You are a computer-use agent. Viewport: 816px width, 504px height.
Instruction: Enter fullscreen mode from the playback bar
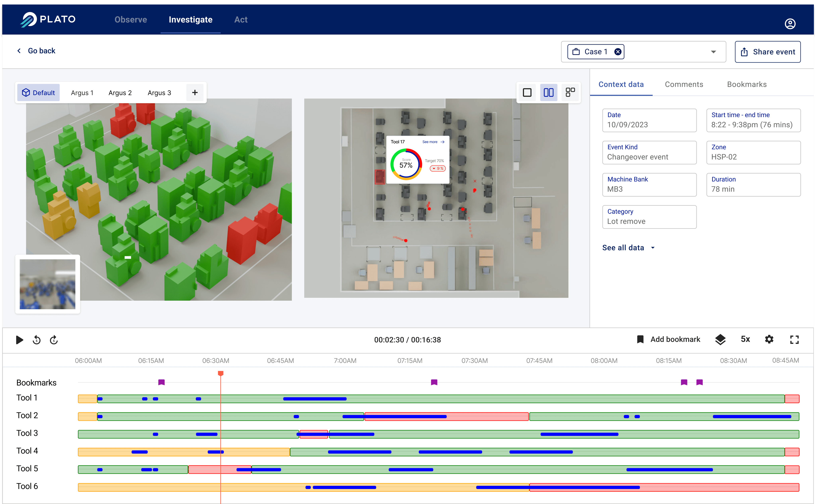click(x=794, y=339)
